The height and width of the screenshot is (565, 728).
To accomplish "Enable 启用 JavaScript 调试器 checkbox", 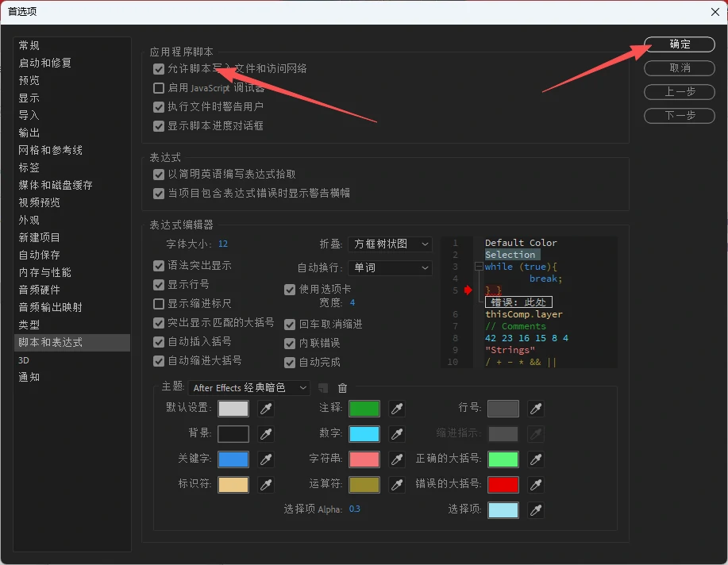I will tap(159, 88).
